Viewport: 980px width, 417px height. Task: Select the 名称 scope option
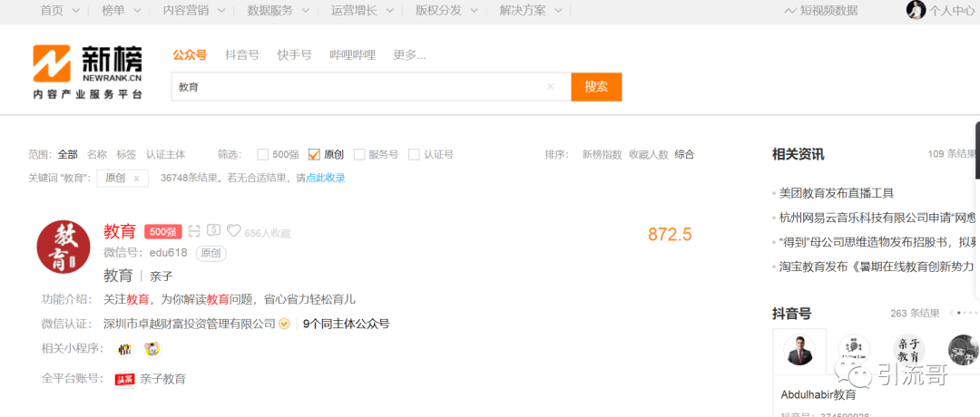pos(97,154)
